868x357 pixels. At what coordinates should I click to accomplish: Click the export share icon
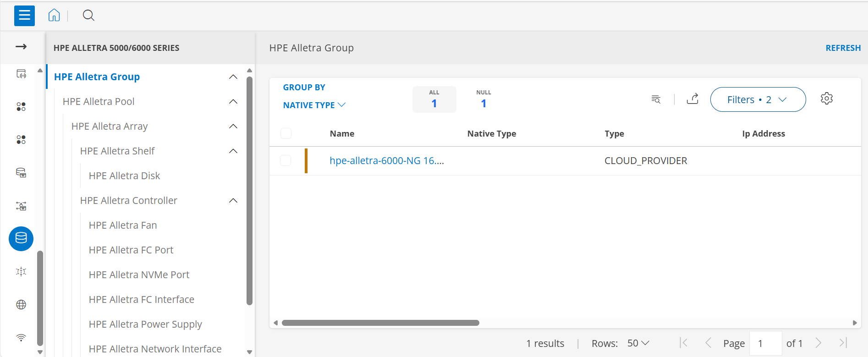click(692, 99)
